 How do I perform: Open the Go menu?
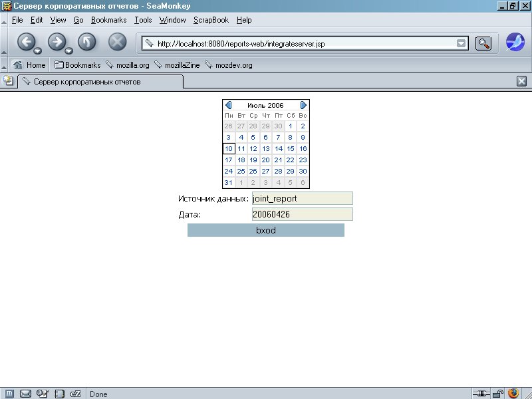point(78,20)
